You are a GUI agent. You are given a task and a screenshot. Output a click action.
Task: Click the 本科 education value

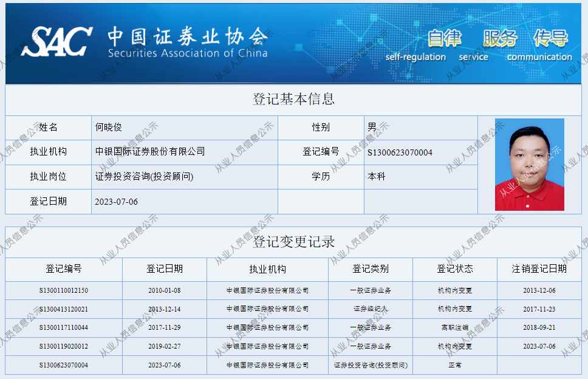(x=377, y=177)
